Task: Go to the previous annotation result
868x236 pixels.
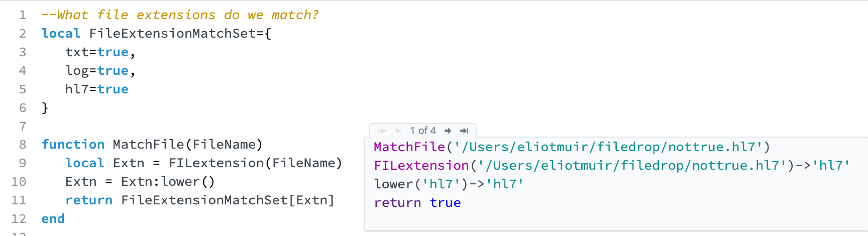Action: click(x=398, y=131)
